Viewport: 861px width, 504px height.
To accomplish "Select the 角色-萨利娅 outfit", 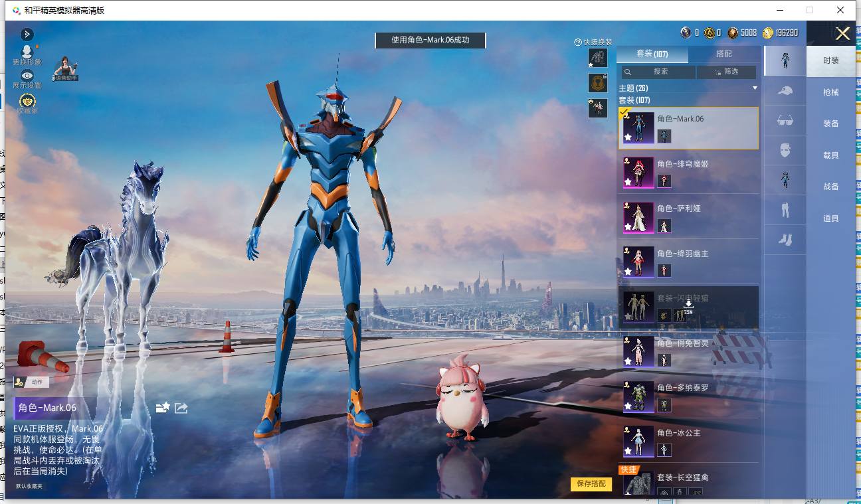I will click(688, 216).
